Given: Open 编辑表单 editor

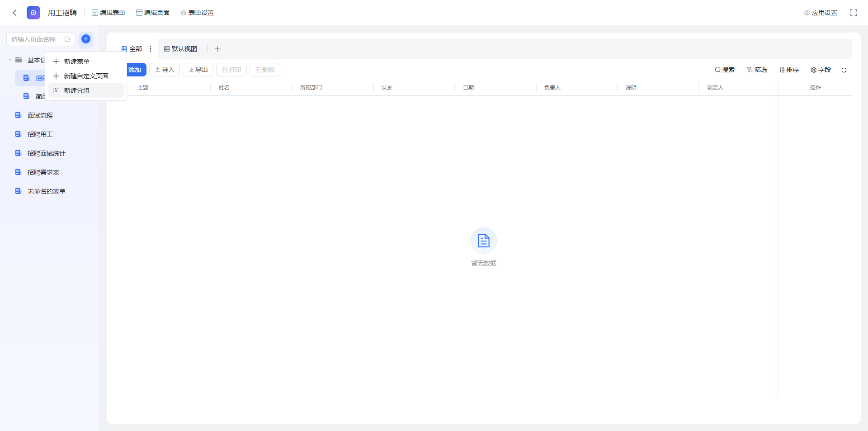Looking at the screenshot, I should click(x=108, y=13).
